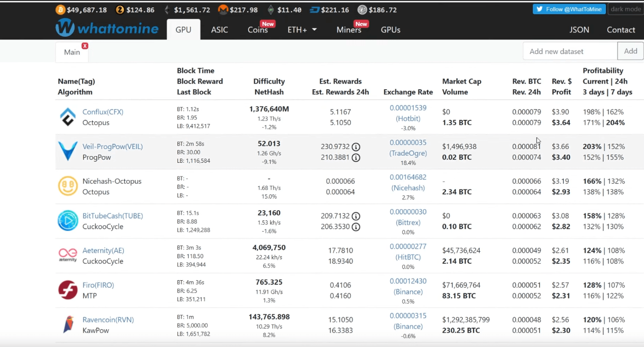Open the BitTubeCash(TUBE) coin link

113,216
